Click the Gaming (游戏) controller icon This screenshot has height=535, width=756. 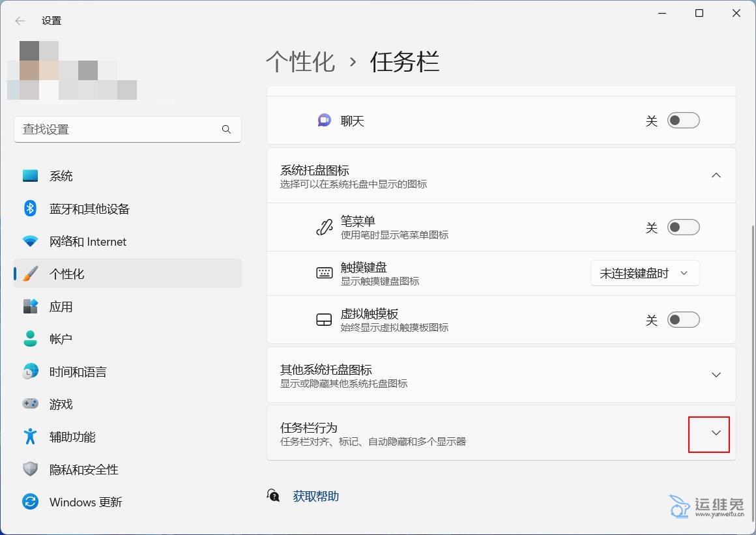click(30, 404)
